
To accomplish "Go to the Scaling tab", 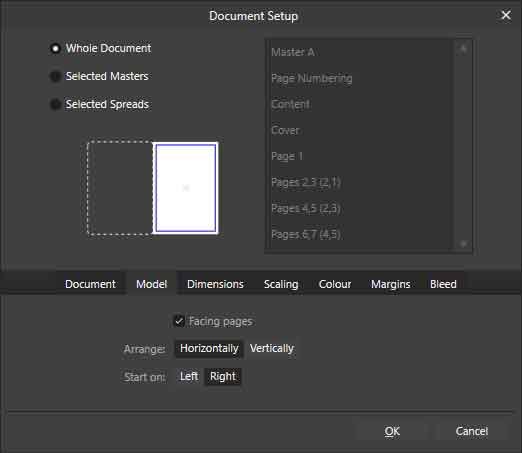I will pyautogui.click(x=281, y=284).
